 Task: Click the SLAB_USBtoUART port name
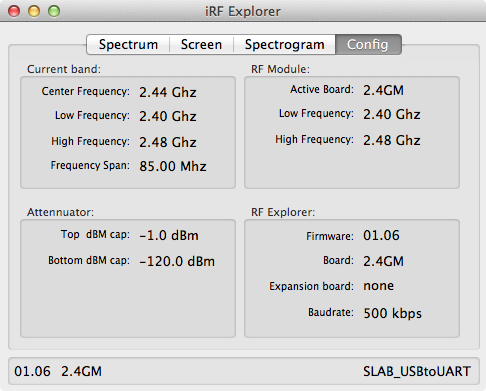click(417, 372)
